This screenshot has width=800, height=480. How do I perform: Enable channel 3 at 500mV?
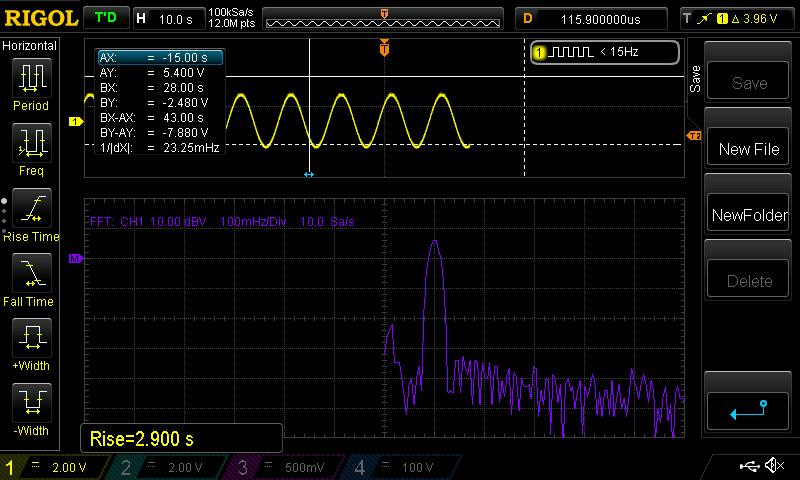click(285, 467)
